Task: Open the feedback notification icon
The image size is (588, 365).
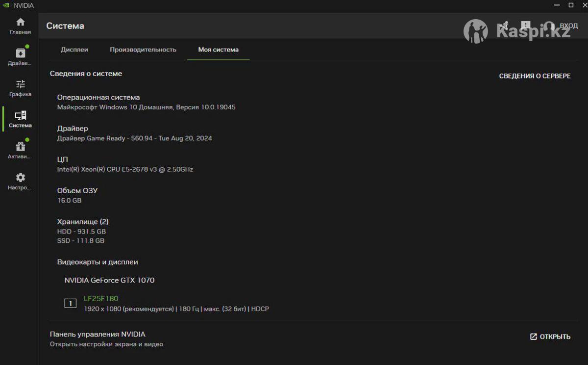Action: click(x=526, y=26)
